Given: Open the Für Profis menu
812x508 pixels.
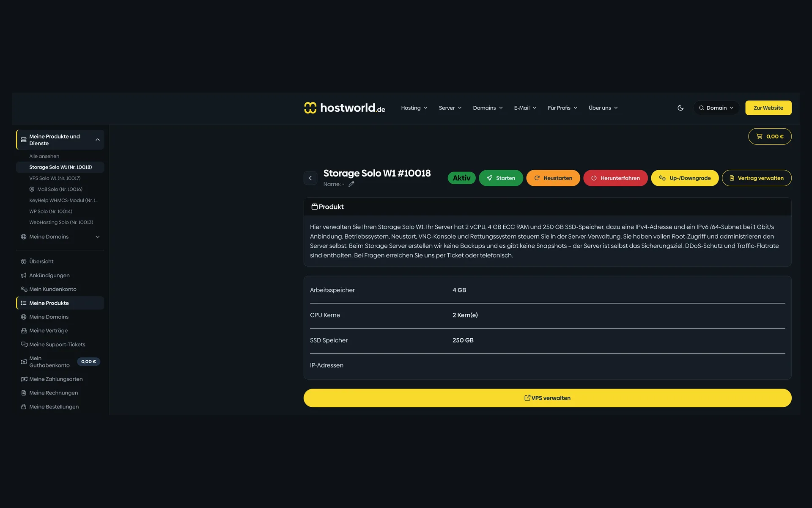Looking at the screenshot, I should pyautogui.click(x=562, y=108).
